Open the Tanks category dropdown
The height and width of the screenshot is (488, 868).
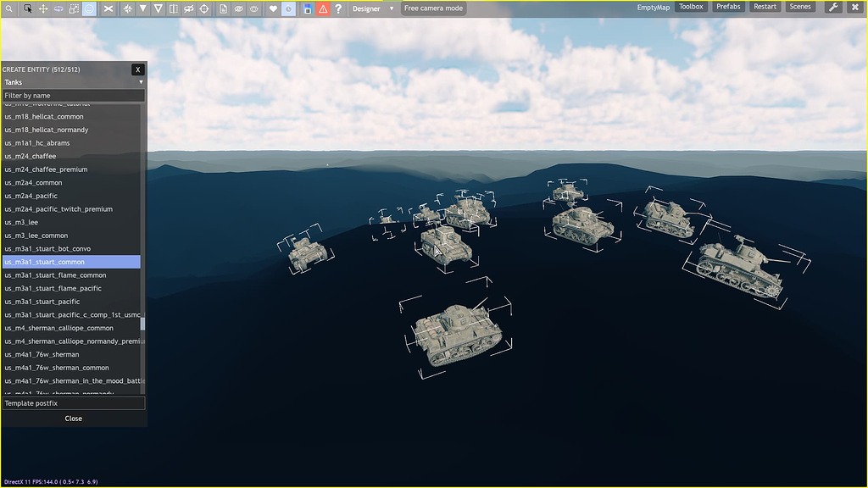click(73, 82)
